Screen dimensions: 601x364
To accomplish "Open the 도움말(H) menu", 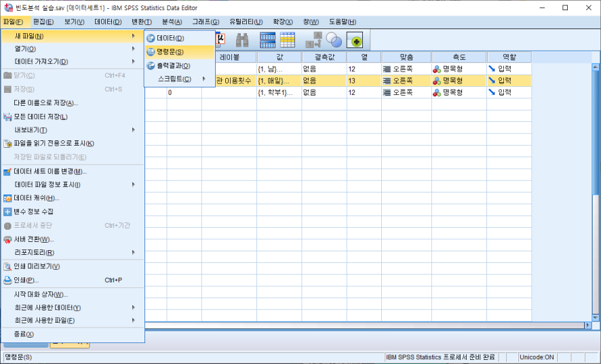I will pyautogui.click(x=343, y=22).
